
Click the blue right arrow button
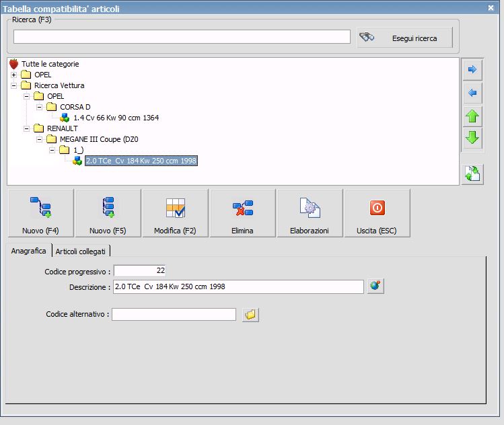coord(472,69)
